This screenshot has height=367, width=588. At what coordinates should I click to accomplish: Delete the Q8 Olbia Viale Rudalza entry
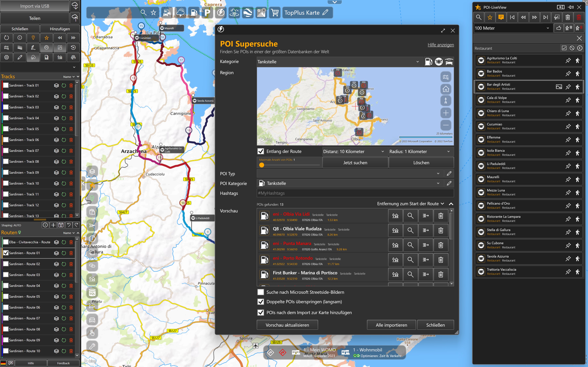(441, 230)
